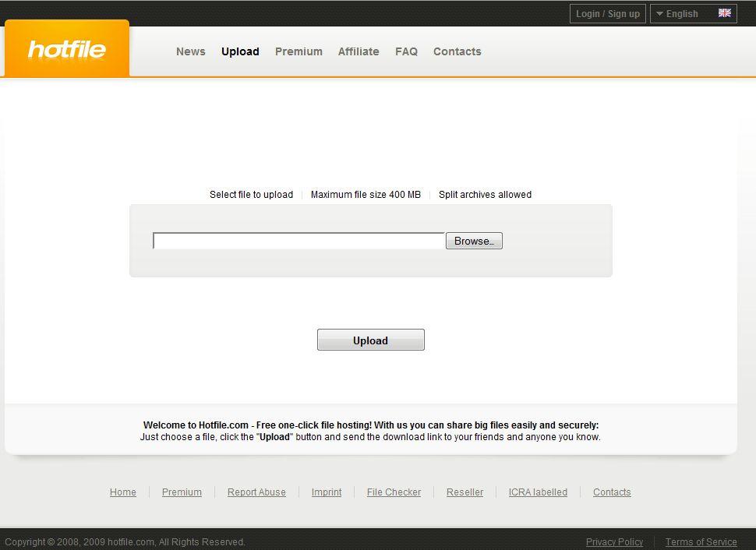Go to the Premium navigation item

pyautogui.click(x=299, y=51)
